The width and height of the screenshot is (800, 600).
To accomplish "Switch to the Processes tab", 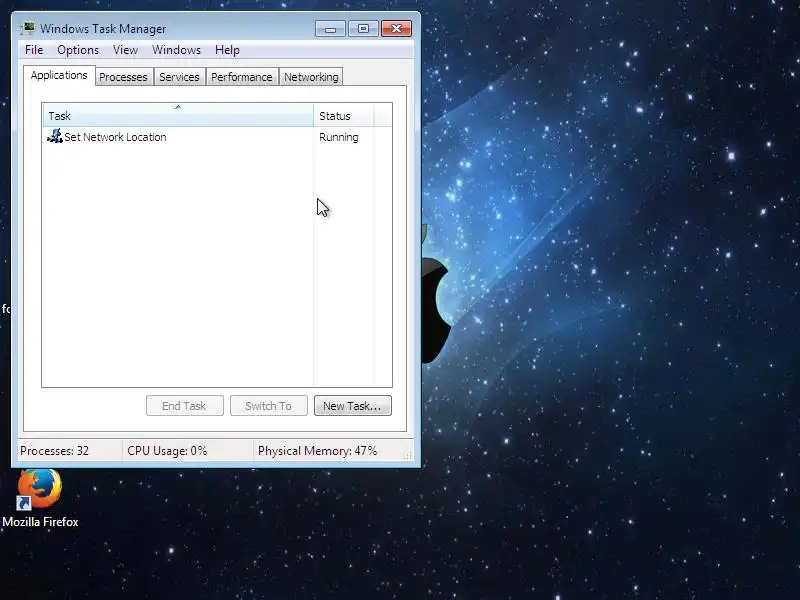I will 123,77.
